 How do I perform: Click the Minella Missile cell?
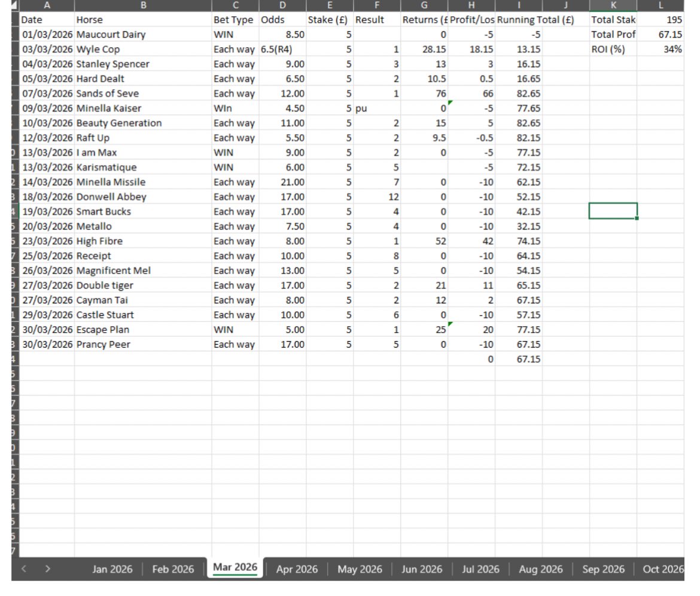pyautogui.click(x=143, y=182)
